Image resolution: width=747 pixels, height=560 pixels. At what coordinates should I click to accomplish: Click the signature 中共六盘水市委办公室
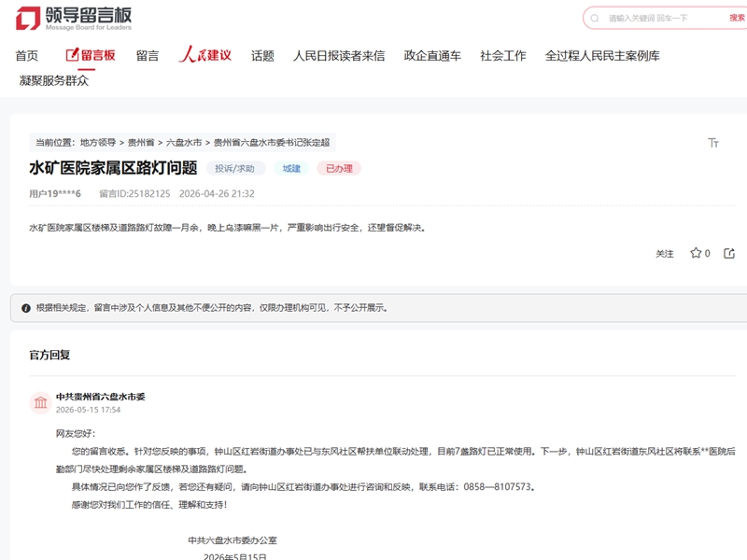[x=233, y=540]
